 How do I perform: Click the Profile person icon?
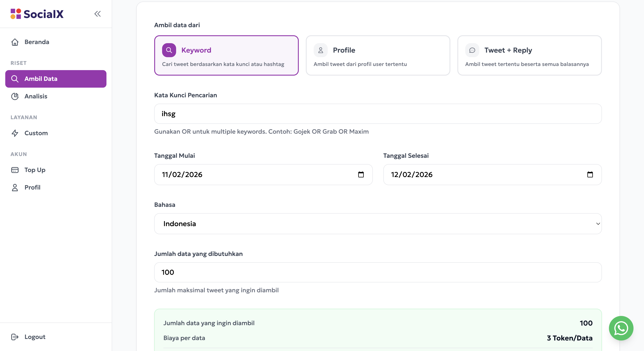click(320, 50)
